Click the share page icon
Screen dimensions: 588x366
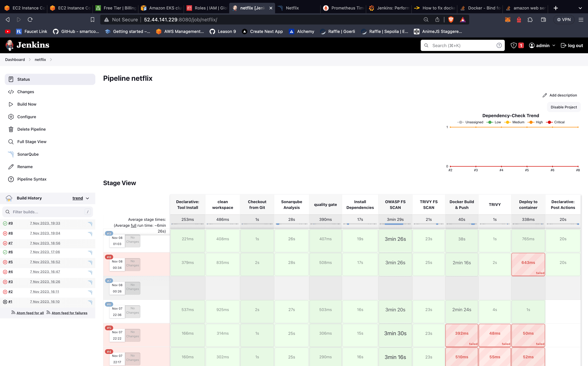[437, 20]
